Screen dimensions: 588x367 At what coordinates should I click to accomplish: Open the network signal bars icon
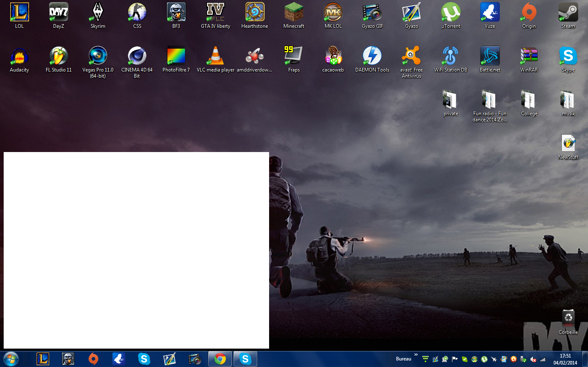coord(543,359)
